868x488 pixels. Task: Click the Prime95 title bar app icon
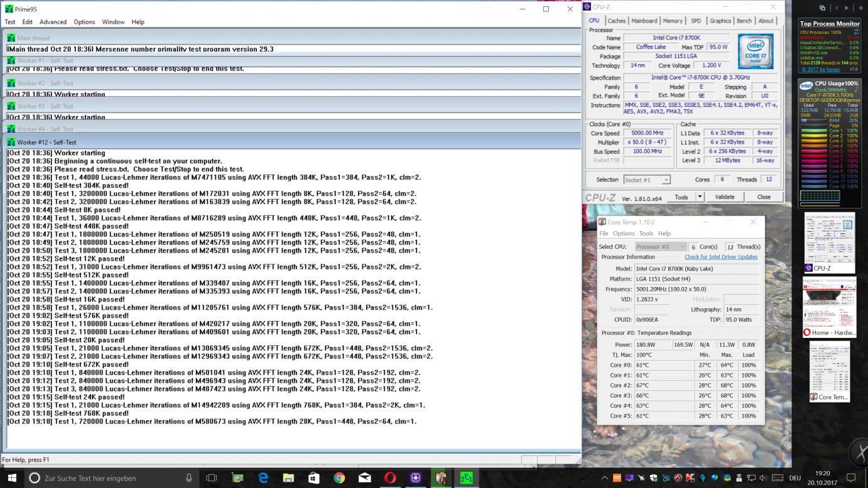[x=8, y=9]
